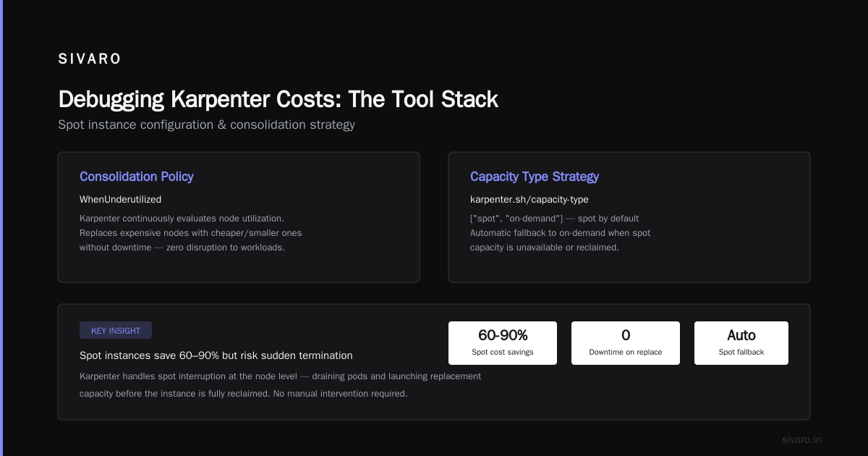Select the 'Debugging Karpenter Costs: The Tool Stack' title
This screenshot has width=868, height=456.
click(x=278, y=99)
